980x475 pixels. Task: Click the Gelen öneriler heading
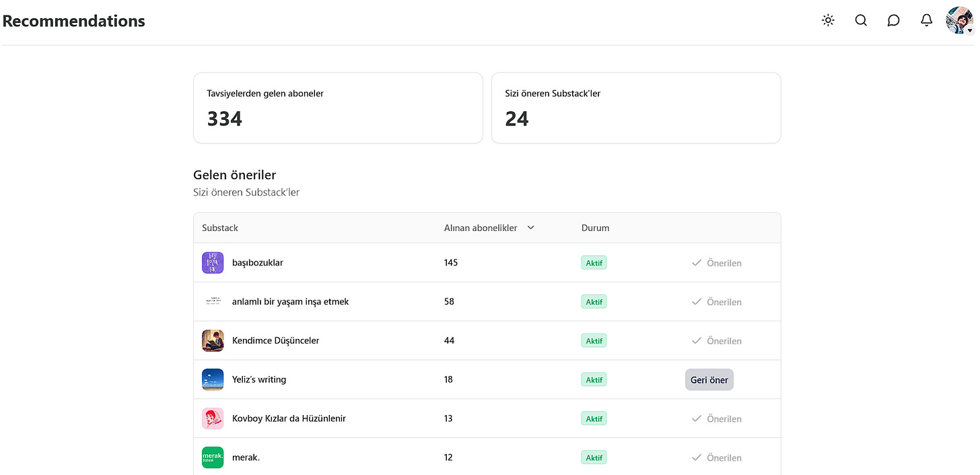[235, 175]
